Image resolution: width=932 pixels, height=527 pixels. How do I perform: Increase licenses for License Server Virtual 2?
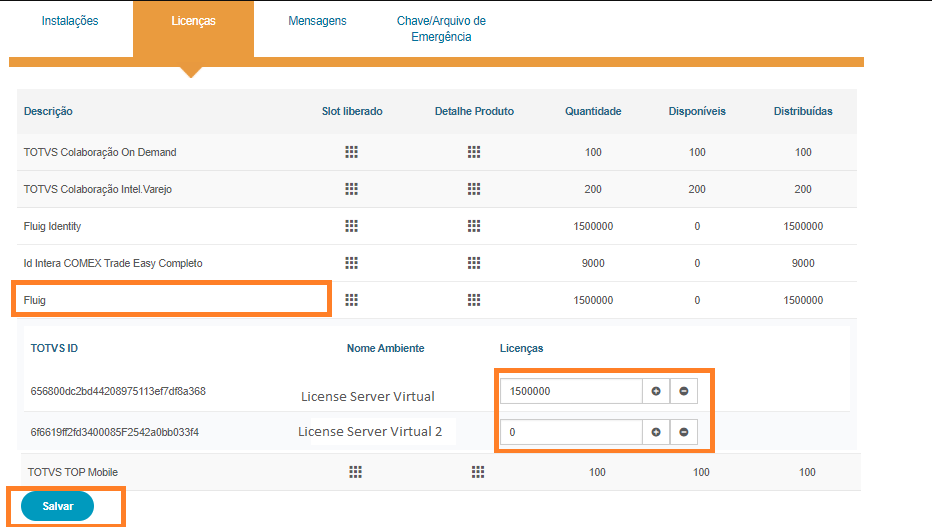click(x=656, y=432)
